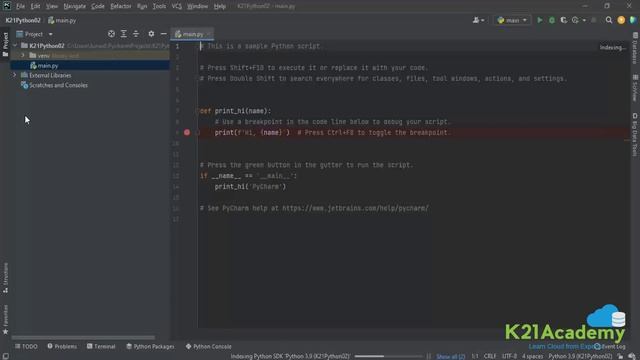
Task: Click the indexing progress bar
Action: pyautogui.click(x=388, y=356)
